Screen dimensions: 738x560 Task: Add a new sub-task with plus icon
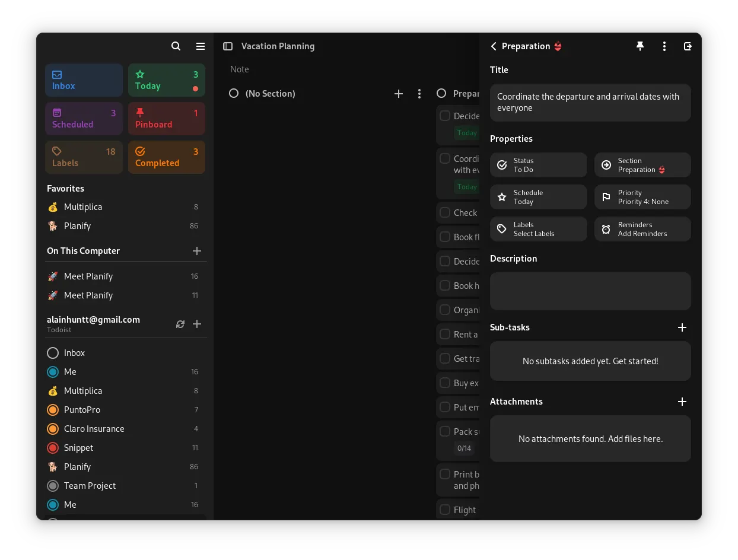pos(682,327)
